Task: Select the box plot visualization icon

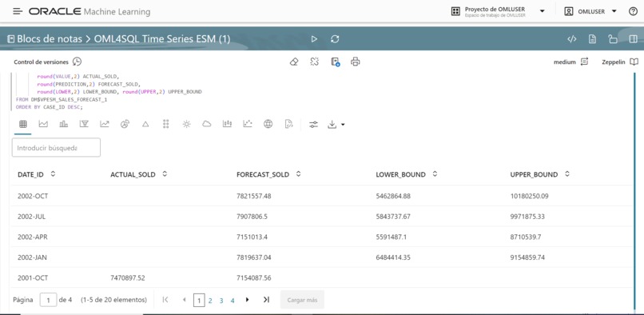Action: (x=227, y=124)
